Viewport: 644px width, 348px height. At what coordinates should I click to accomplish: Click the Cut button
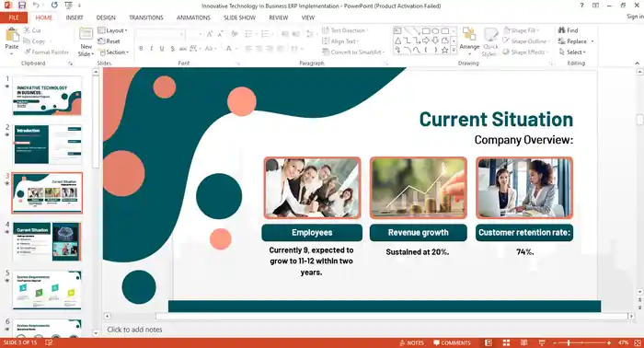[32, 30]
